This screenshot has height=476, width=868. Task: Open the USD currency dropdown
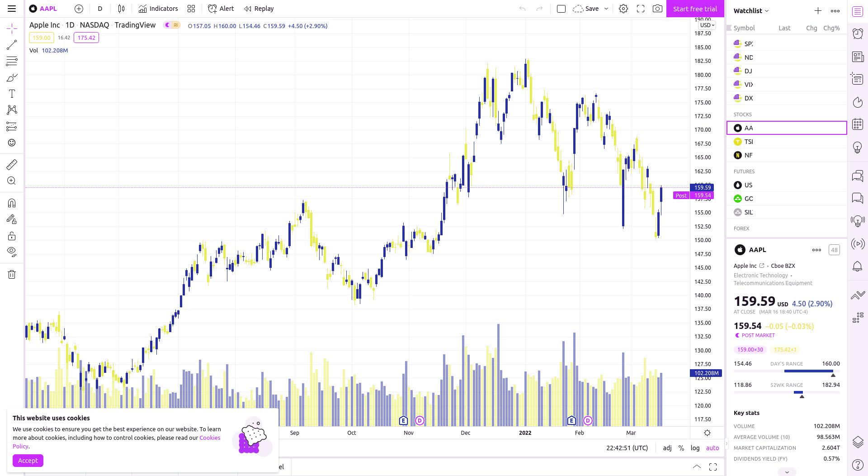point(707,25)
